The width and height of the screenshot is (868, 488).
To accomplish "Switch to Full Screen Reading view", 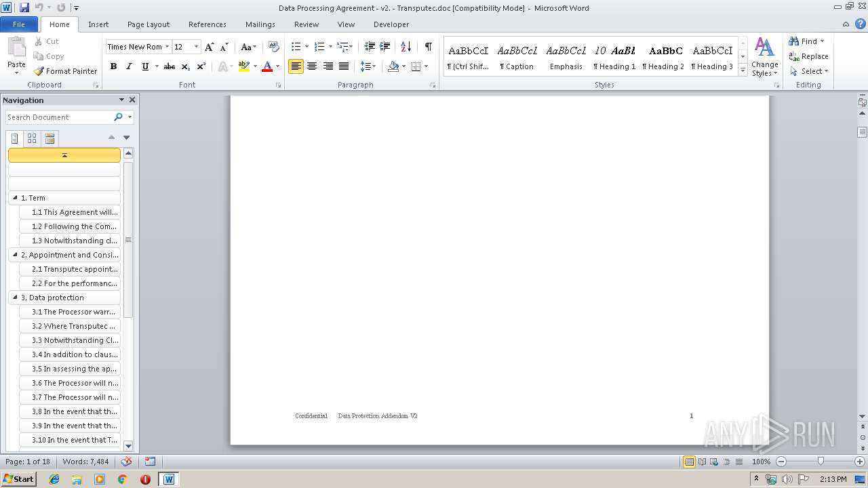I will pos(701,462).
